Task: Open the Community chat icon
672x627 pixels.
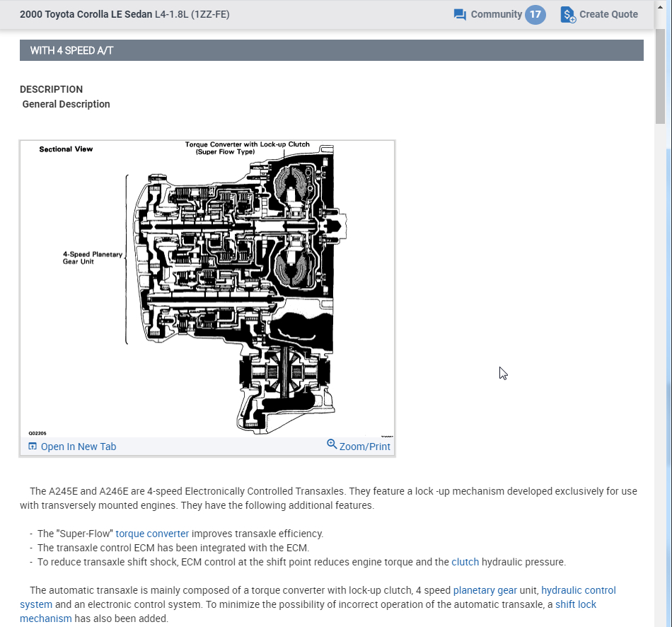Action: click(x=460, y=15)
